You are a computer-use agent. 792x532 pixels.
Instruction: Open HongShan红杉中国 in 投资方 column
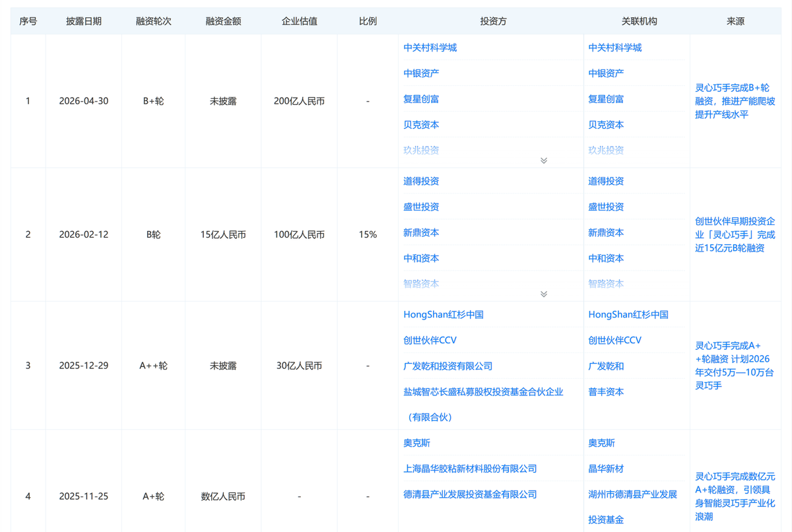point(444,315)
